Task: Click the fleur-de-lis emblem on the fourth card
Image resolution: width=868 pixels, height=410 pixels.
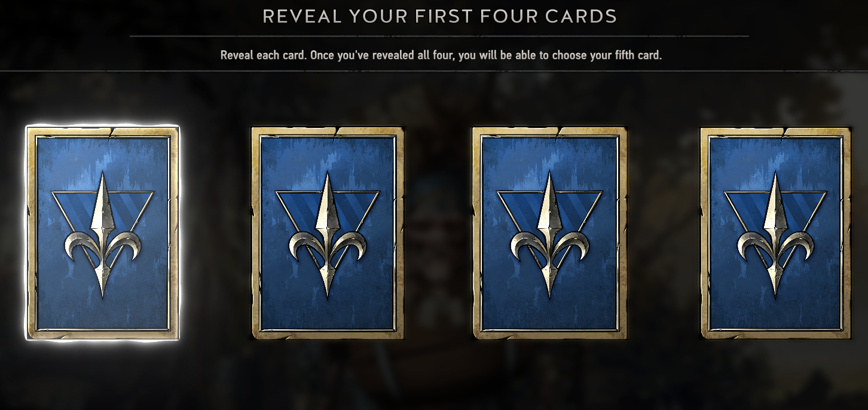Action: 775,234
